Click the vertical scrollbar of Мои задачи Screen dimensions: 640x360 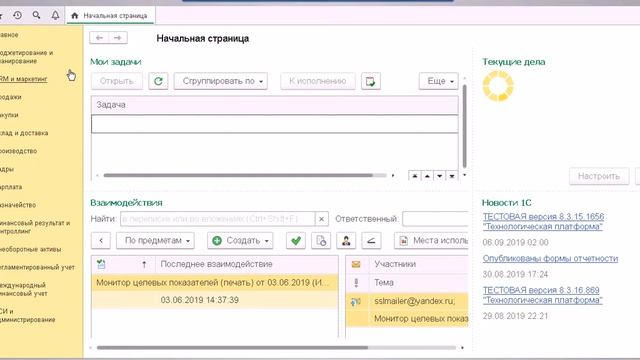pos(464,127)
